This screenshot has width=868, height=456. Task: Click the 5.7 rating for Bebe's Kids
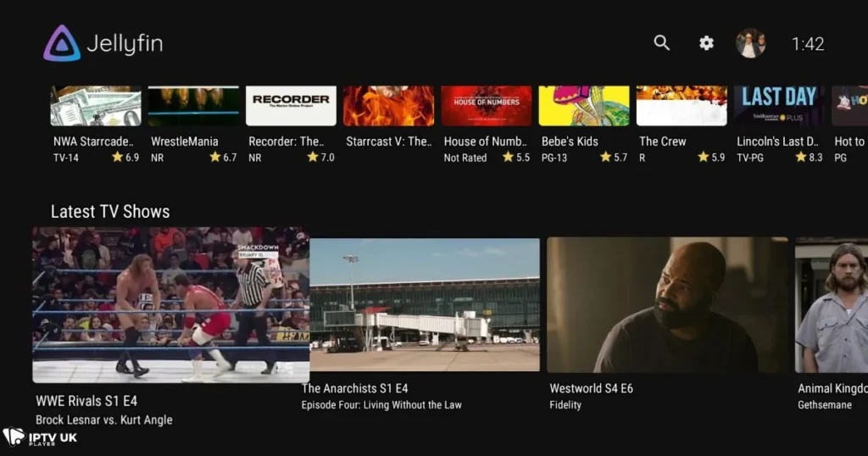click(x=614, y=157)
